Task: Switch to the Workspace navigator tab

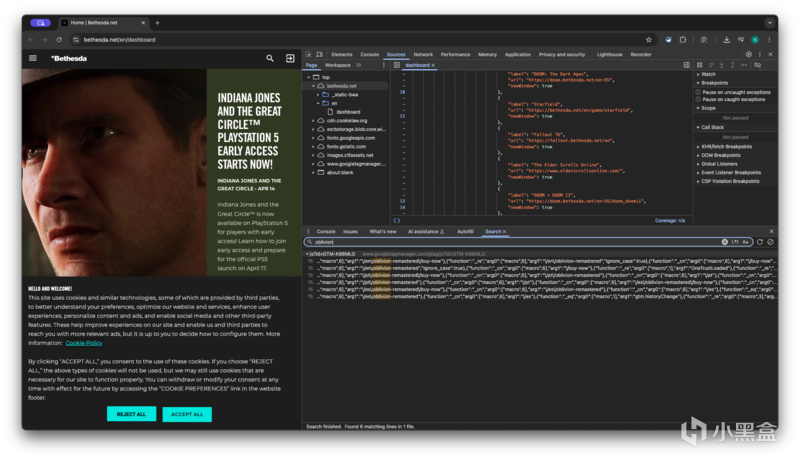Action: point(338,65)
